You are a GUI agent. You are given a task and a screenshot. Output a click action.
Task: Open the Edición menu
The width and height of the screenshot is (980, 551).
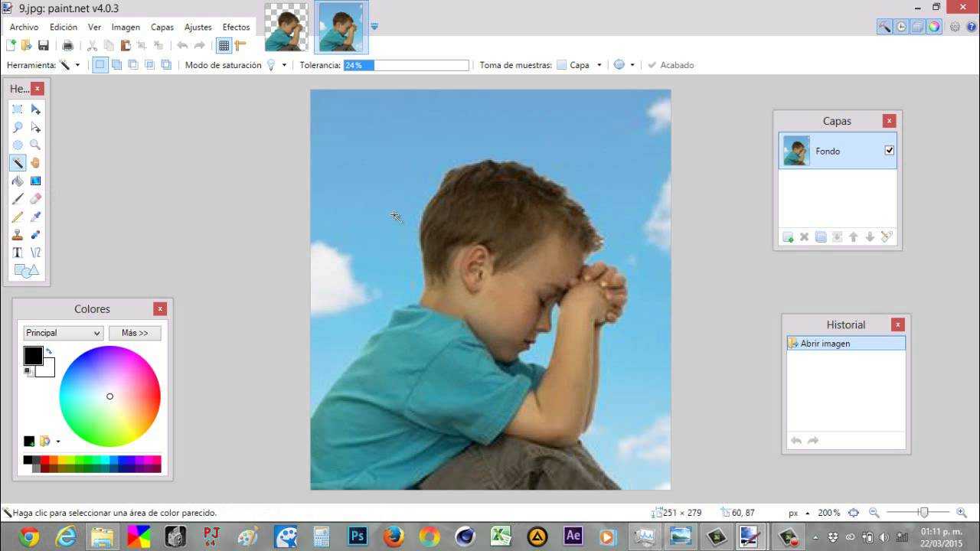click(64, 27)
